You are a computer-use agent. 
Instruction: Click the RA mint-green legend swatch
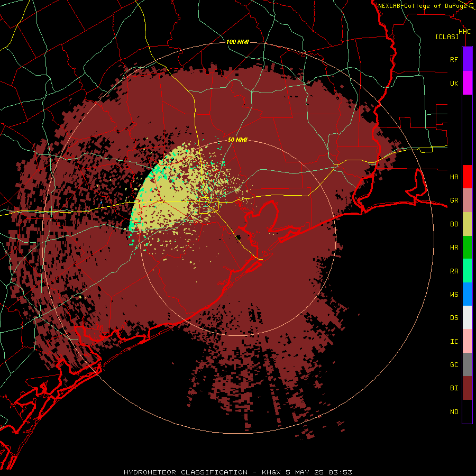click(x=467, y=271)
